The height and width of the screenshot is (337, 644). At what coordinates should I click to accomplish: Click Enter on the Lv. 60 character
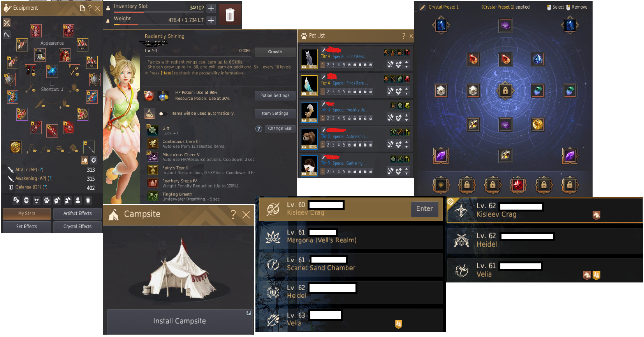pos(424,209)
